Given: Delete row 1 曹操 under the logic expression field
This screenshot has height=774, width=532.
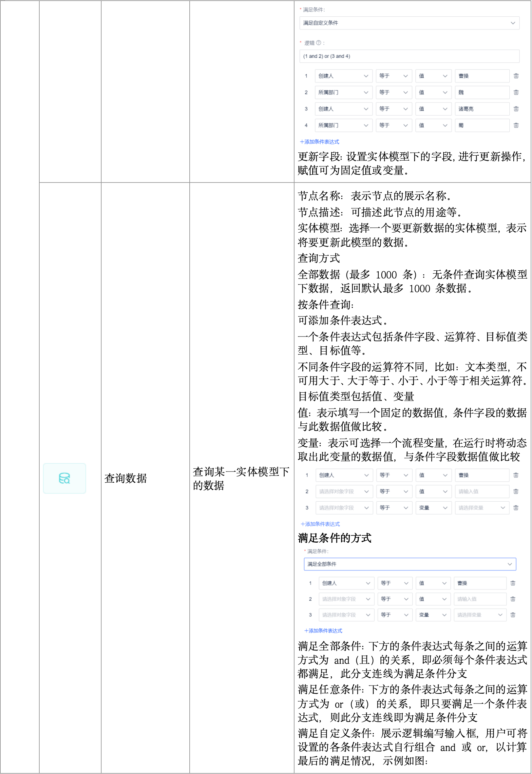Looking at the screenshot, I should click(516, 76).
